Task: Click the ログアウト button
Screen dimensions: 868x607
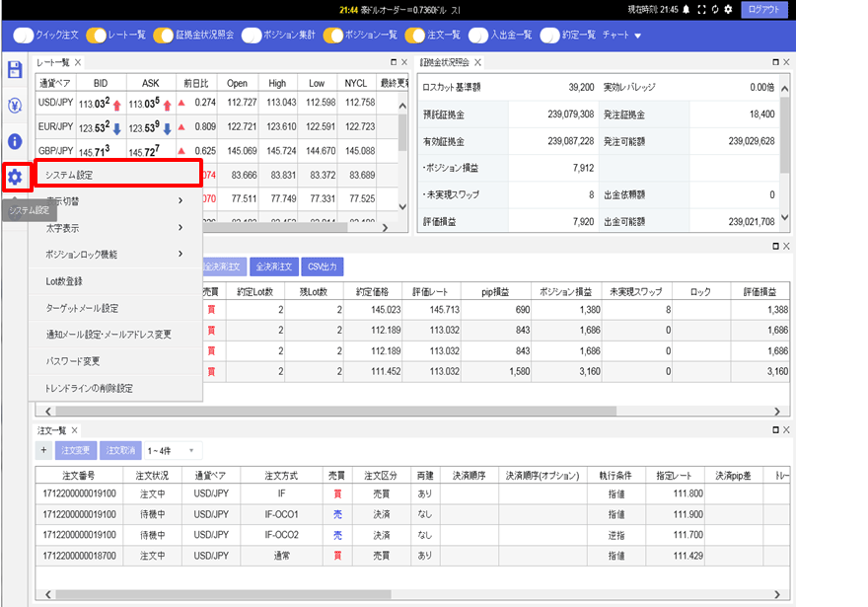Action: click(763, 10)
